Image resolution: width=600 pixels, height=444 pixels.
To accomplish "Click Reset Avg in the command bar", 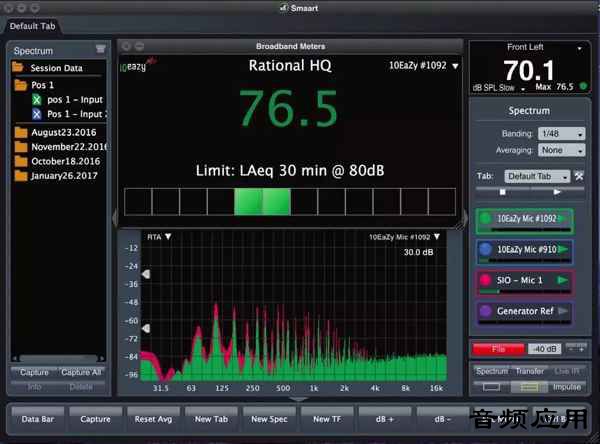I will tap(153, 419).
